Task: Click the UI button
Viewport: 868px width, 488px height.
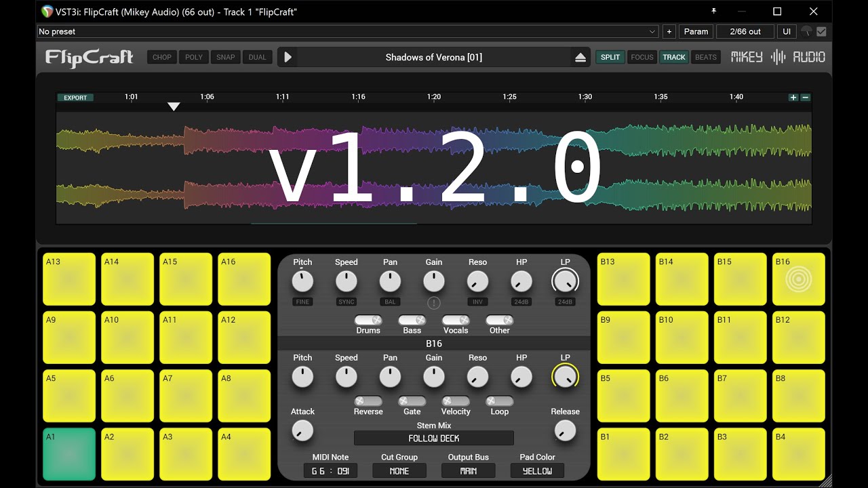Action: point(787,31)
